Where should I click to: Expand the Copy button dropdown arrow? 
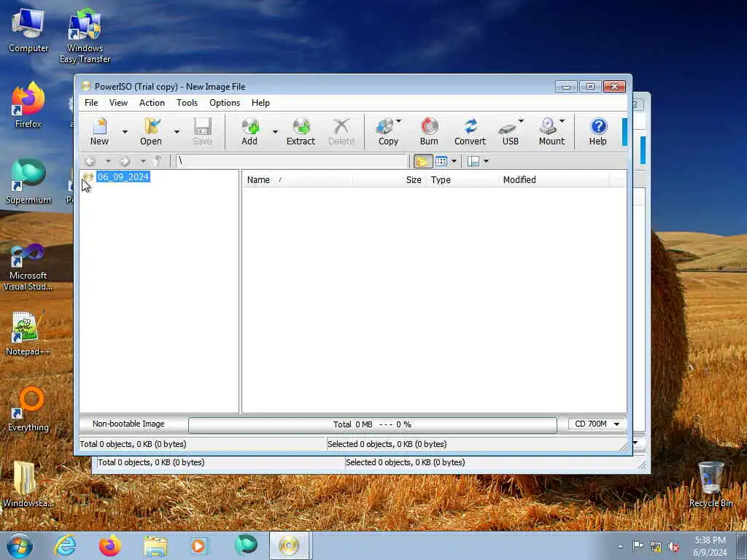click(x=399, y=121)
